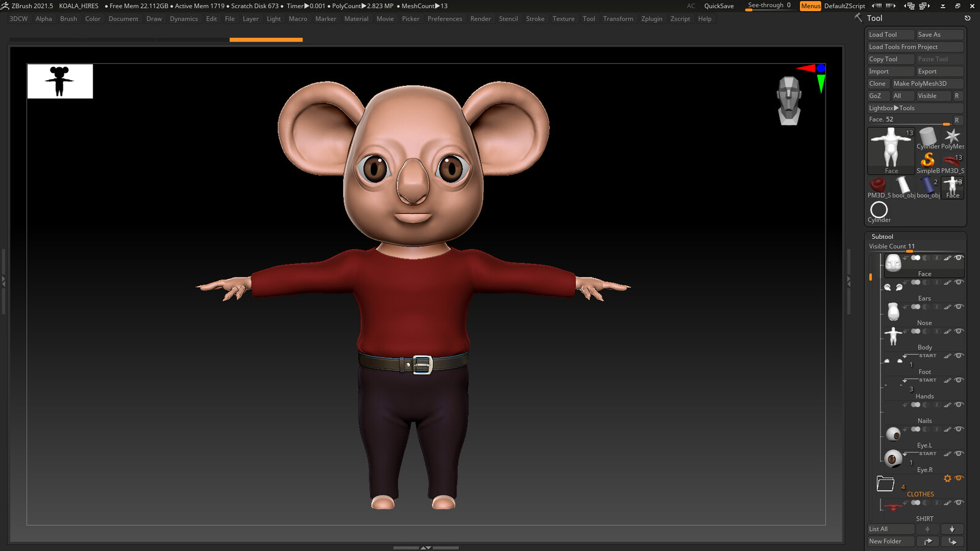Hide the Nose subtool with eye icon
This screenshot has height=551, width=980.
(x=959, y=307)
